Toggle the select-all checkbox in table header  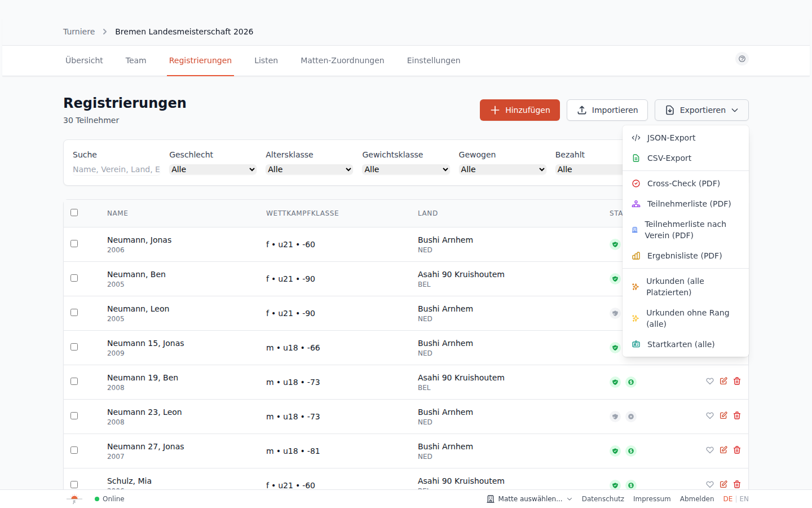[74, 212]
